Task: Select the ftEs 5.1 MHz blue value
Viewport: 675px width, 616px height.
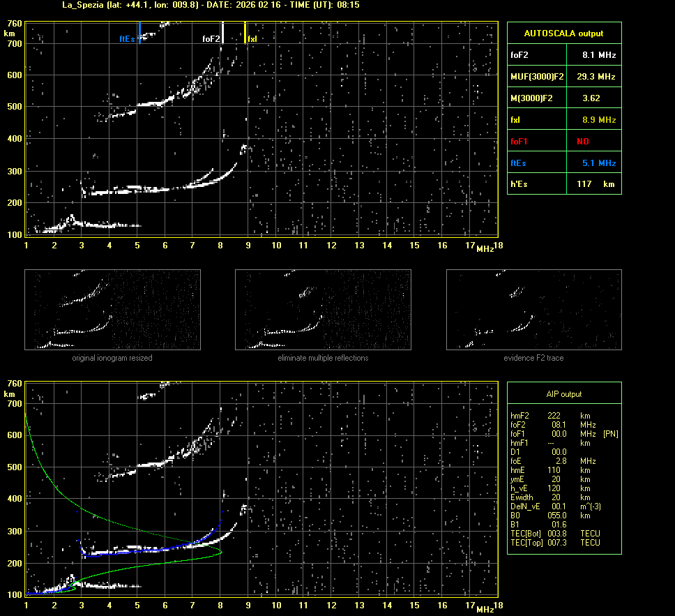Action: click(x=599, y=163)
